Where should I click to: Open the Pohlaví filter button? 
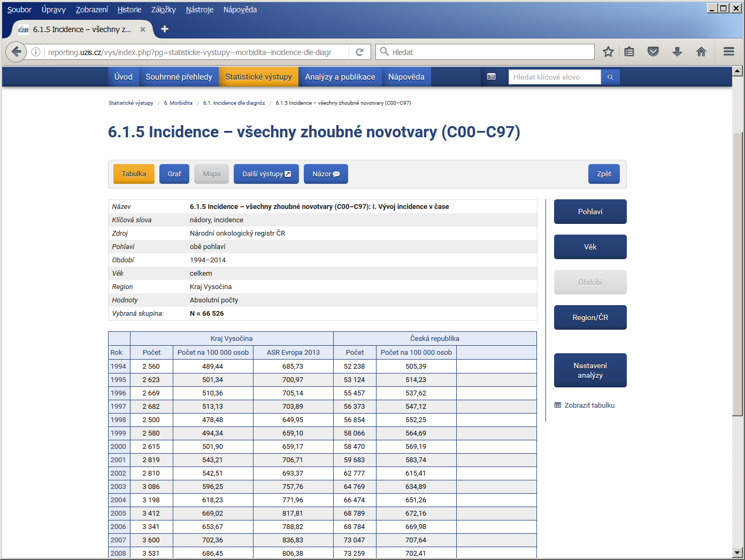pos(590,212)
